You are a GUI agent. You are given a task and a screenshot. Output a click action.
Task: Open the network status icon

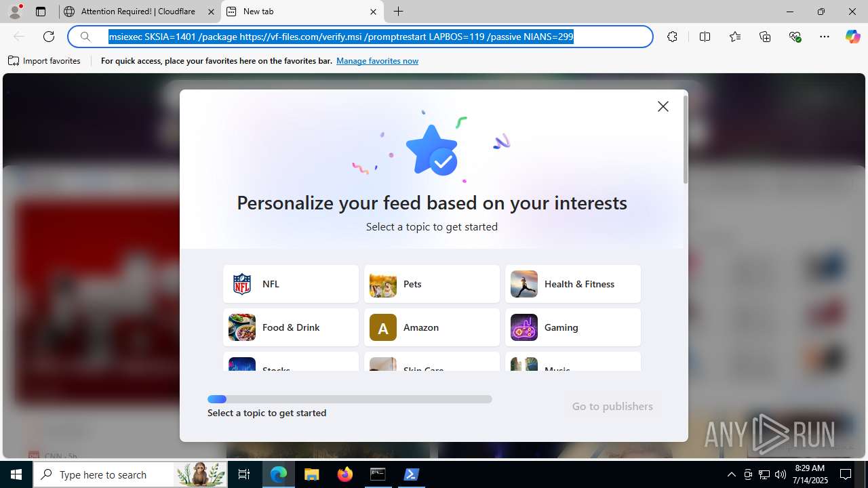764,474
